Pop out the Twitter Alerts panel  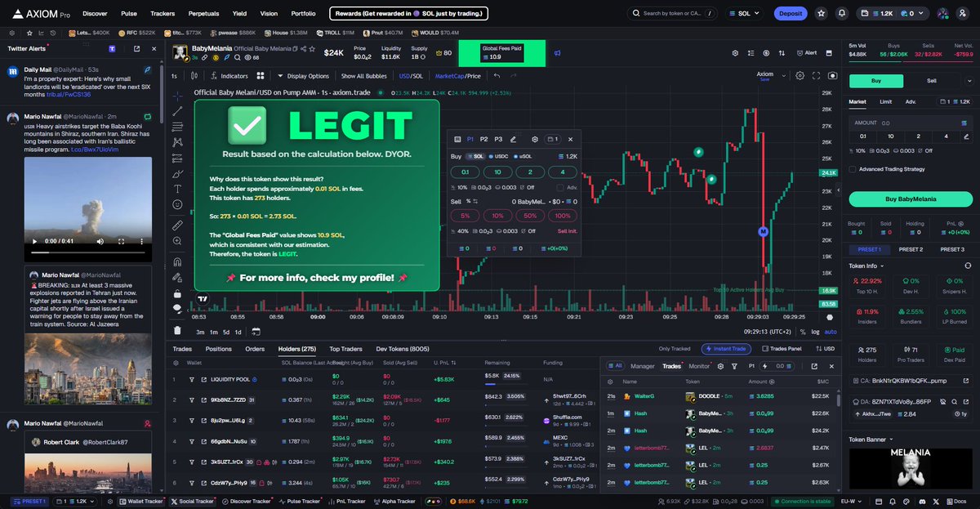pyautogui.click(x=136, y=49)
